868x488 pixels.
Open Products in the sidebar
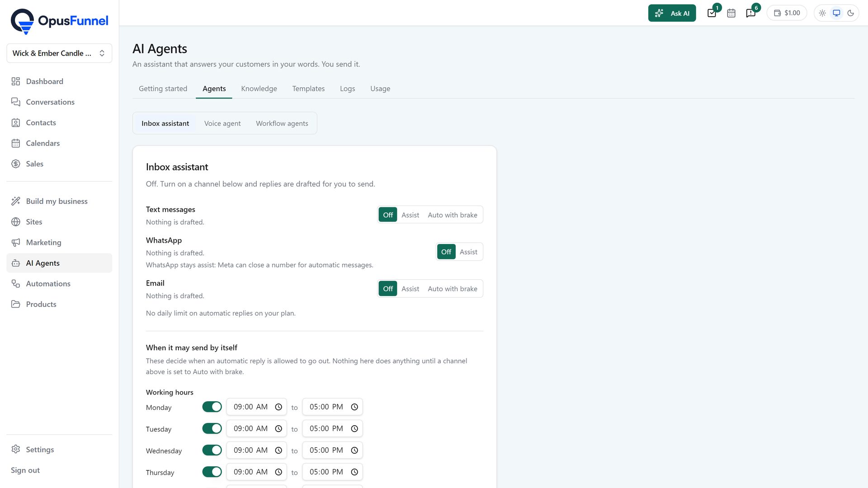coord(59,304)
